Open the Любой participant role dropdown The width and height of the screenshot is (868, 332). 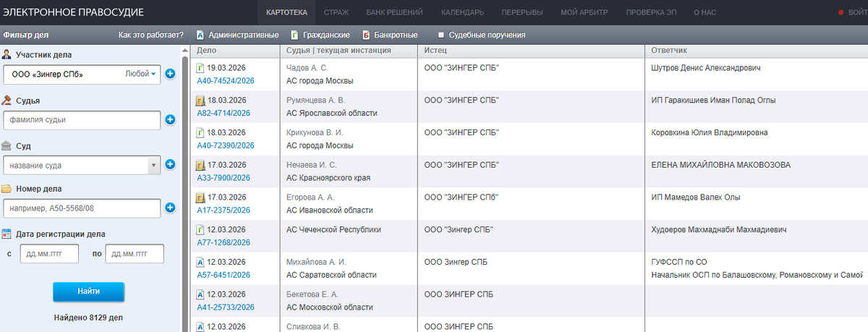[x=140, y=74]
